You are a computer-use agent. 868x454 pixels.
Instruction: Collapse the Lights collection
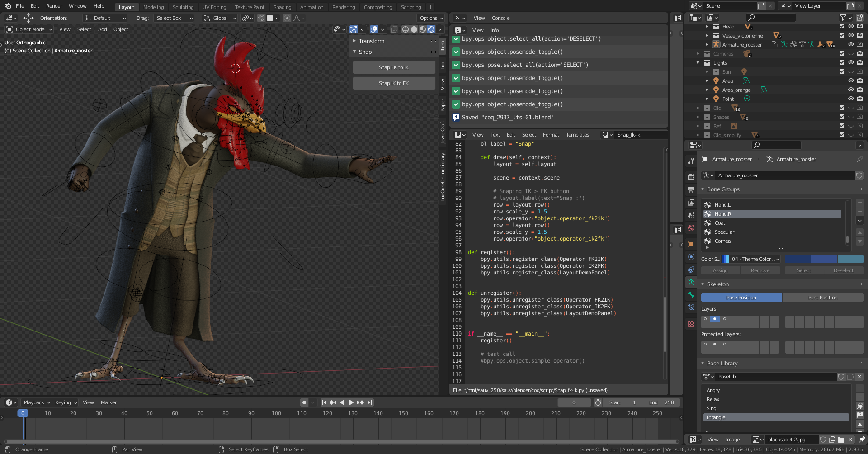point(698,63)
